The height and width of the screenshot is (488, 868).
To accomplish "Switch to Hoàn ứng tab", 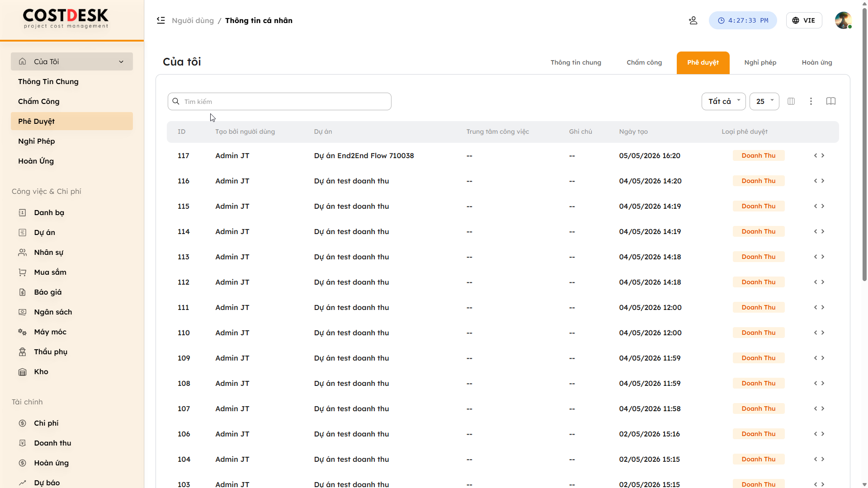I will click(x=817, y=62).
